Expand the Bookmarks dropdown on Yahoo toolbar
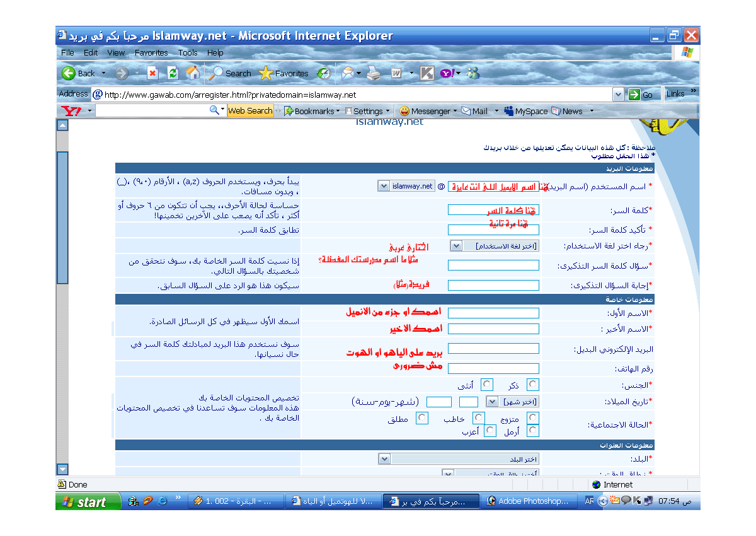 point(338,111)
